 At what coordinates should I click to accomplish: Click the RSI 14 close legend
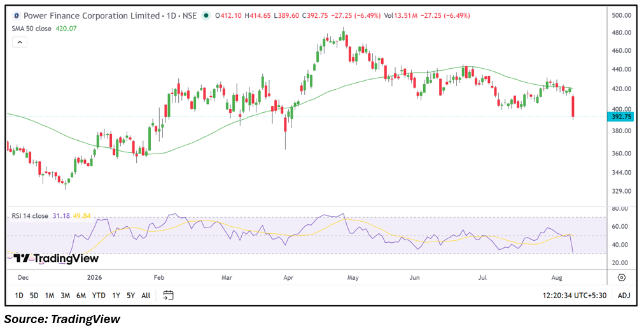coord(30,215)
